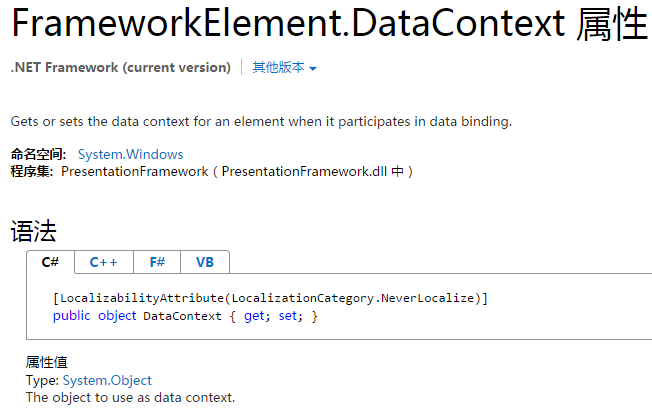Click the 属性值 subheading
Screen dimensions: 652x409
point(47,362)
